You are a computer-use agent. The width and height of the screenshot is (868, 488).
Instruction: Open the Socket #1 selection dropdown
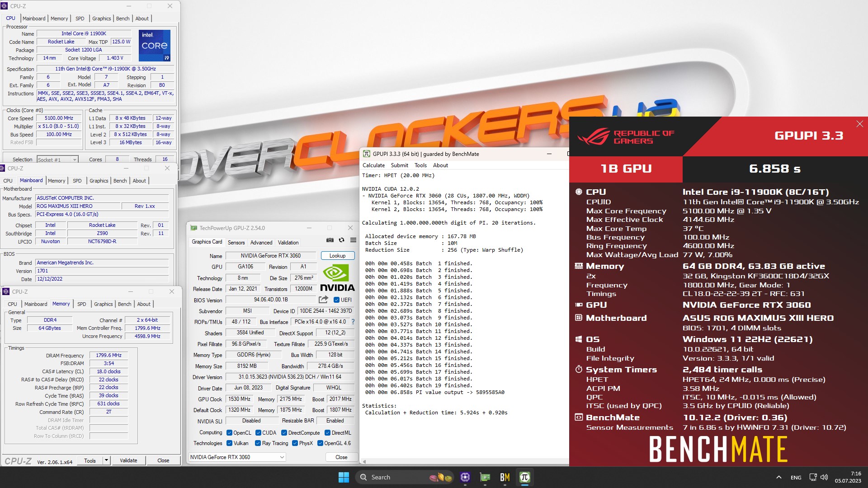(57, 160)
